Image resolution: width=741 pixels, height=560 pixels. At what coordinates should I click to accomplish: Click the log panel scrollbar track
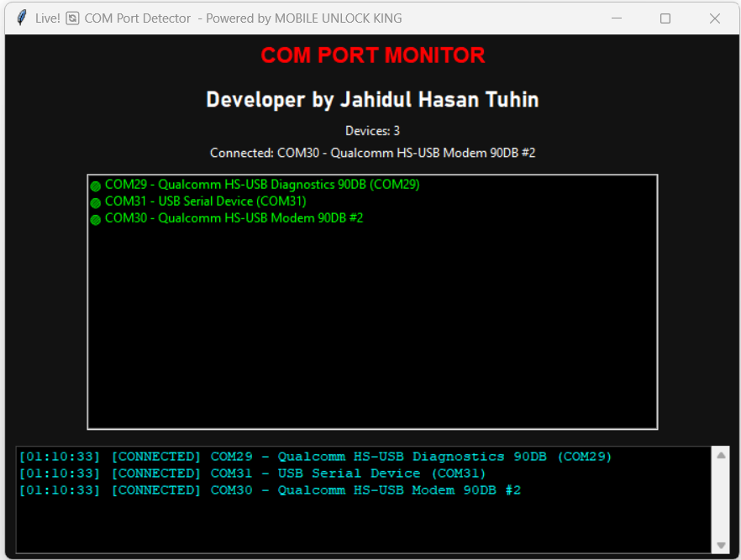click(721, 504)
